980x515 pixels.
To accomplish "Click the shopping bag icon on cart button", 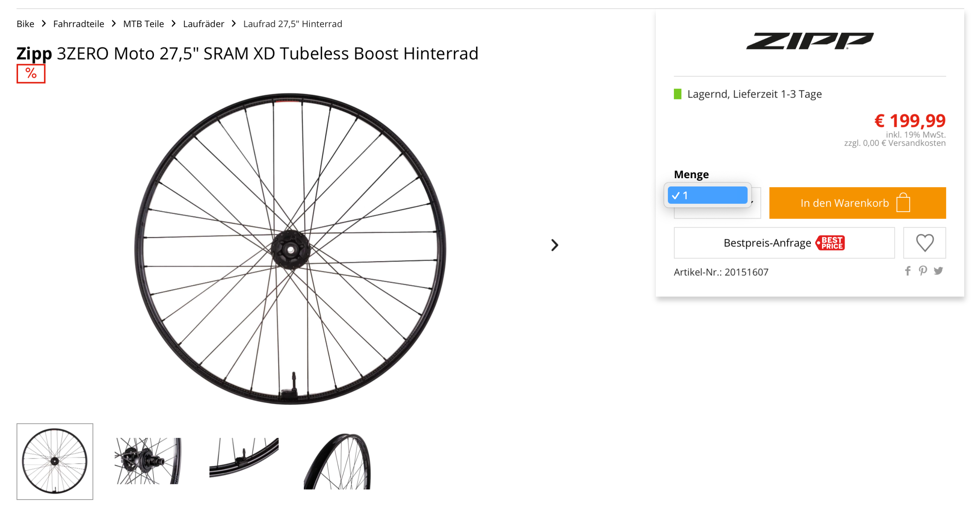I will click(903, 203).
